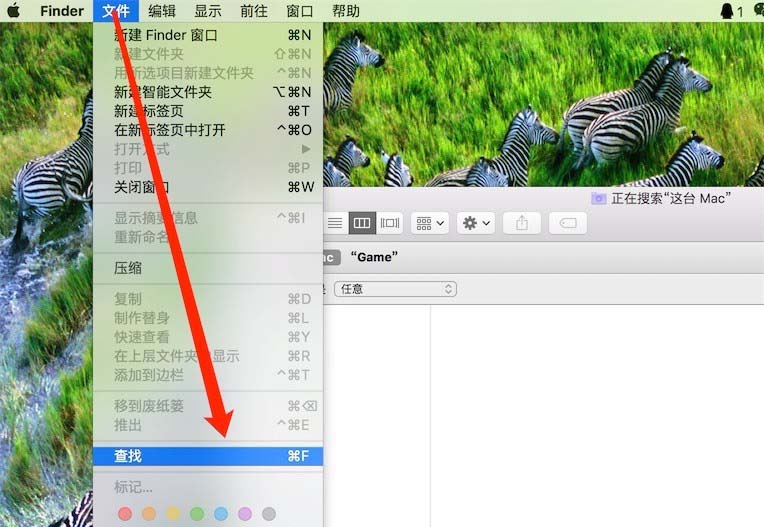Switch Finder to list view
The image size is (764, 527).
pyautogui.click(x=336, y=223)
